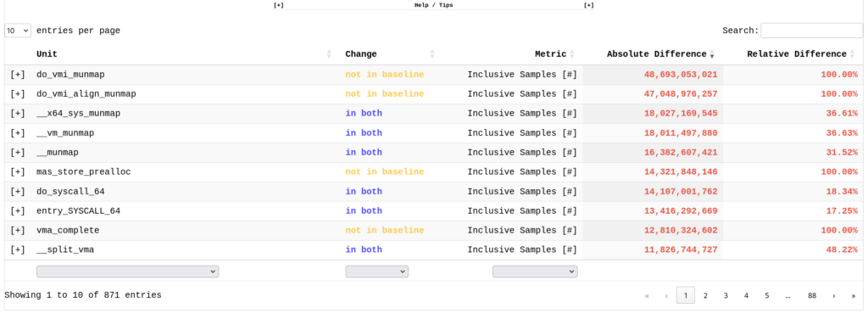Go to page 2

(x=705, y=295)
